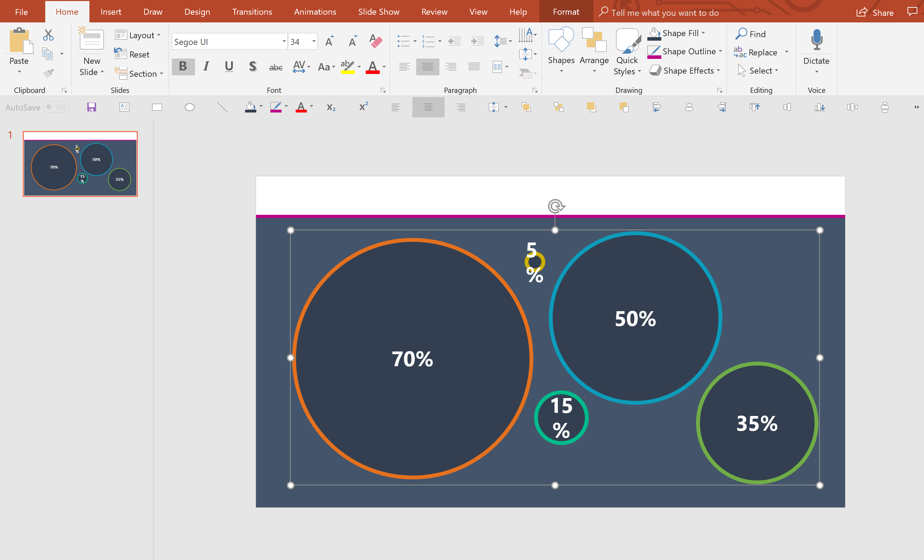Click the Paste button
Image resolution: width=924 pixels, height=560 pixels.
[19, 45]
